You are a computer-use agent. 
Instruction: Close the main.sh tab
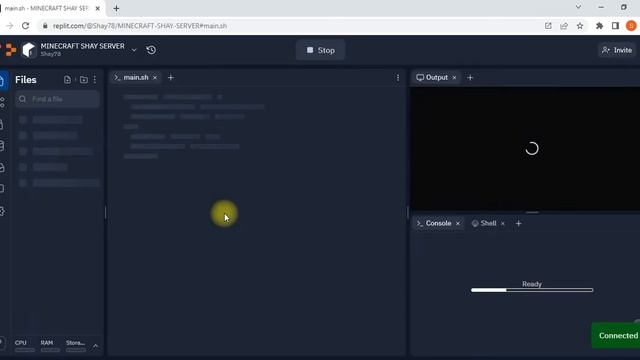155,78
